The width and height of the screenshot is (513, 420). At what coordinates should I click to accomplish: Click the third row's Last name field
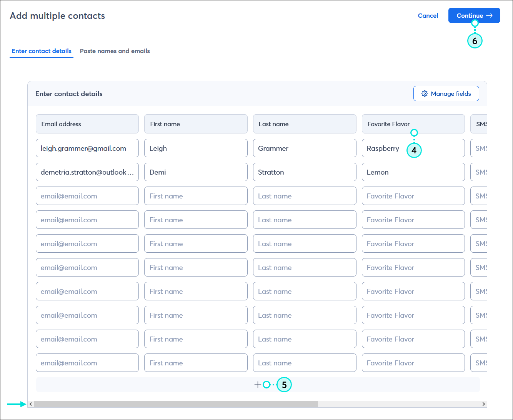click(305, 196)
